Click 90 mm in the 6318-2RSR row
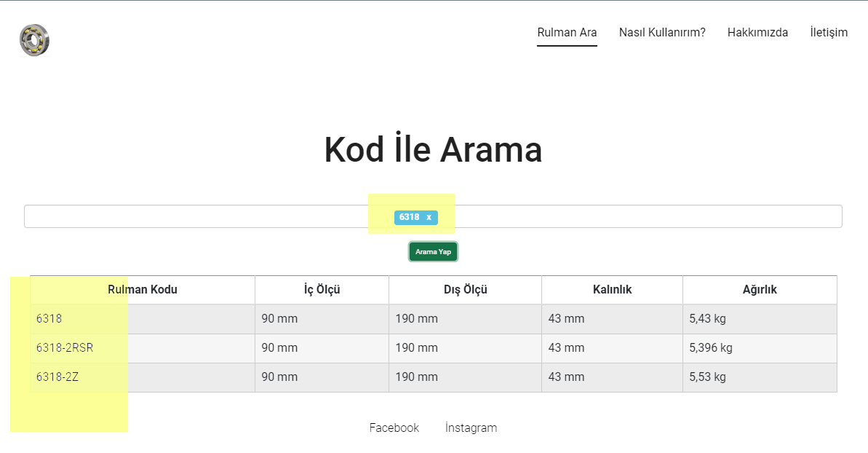 coord(322,348)
